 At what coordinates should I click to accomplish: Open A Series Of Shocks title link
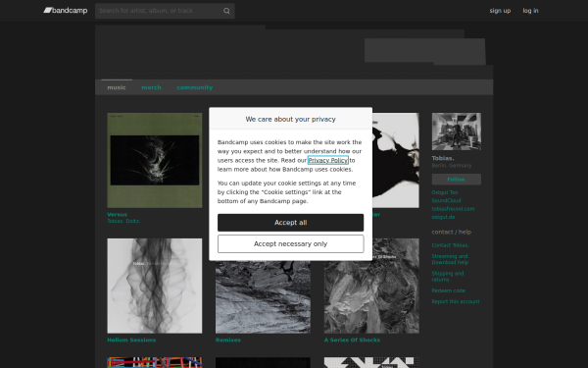352,340
